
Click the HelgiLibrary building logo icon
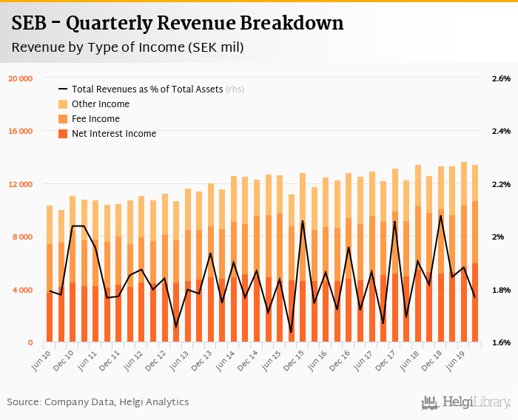(x=430, y=402)
